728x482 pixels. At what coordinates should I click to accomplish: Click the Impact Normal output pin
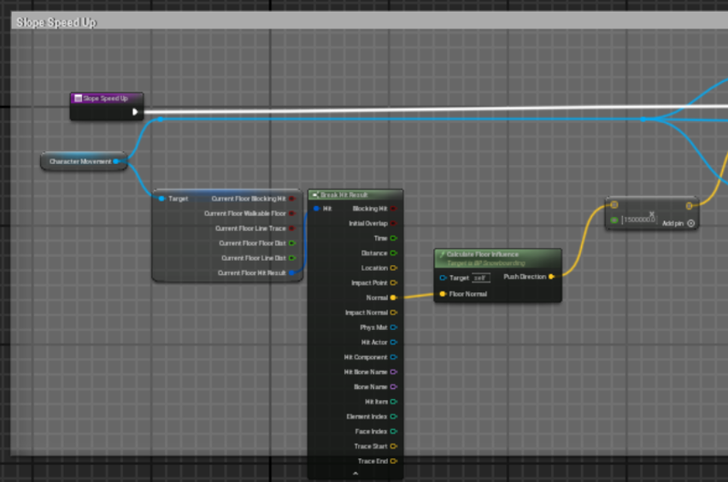(393, 313)
